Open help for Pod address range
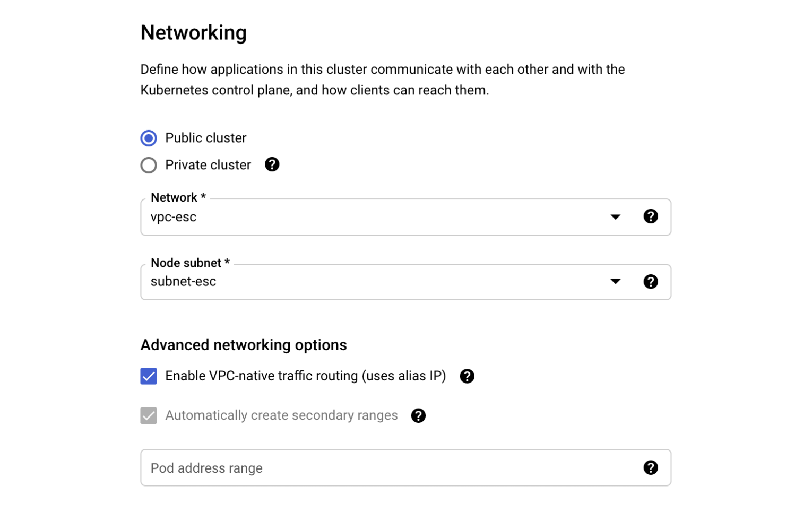 pyautogui.click(x=651, y=467)
